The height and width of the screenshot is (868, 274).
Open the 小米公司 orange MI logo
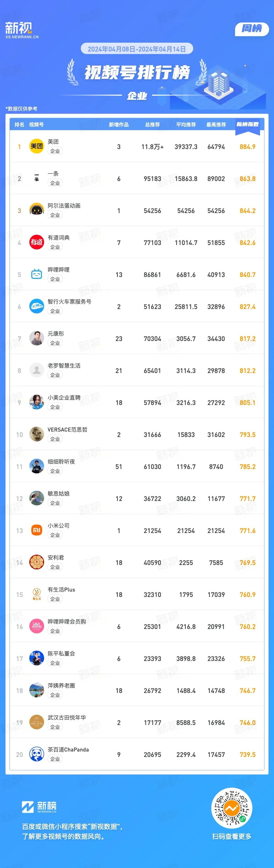click(36, 530)
